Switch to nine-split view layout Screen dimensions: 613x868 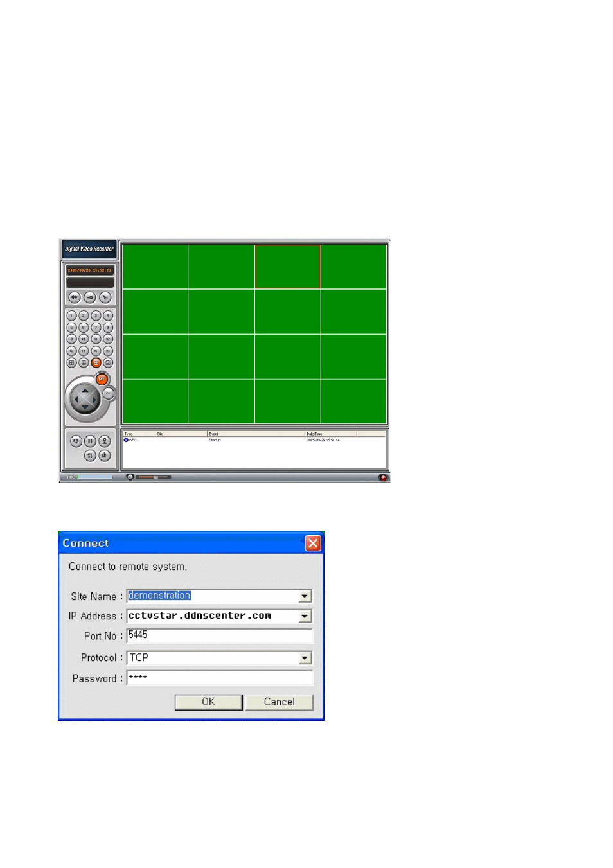(84, 362)
